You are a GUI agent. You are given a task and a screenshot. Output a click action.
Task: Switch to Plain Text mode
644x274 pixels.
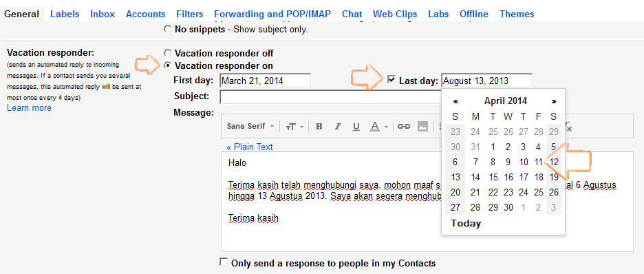(250, 147)
